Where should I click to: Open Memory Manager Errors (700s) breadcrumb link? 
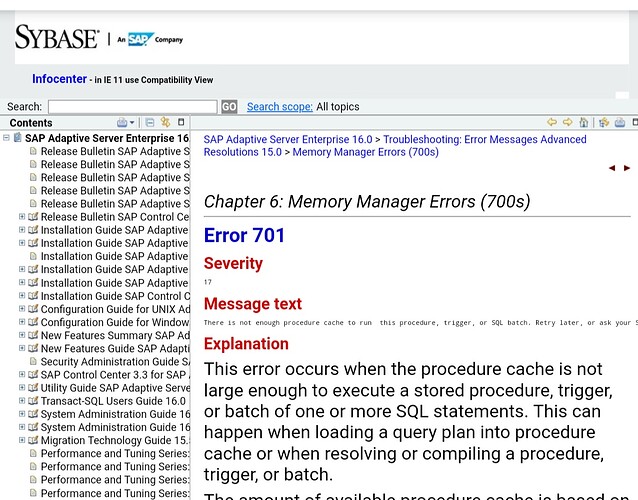(x=365, y=152)
